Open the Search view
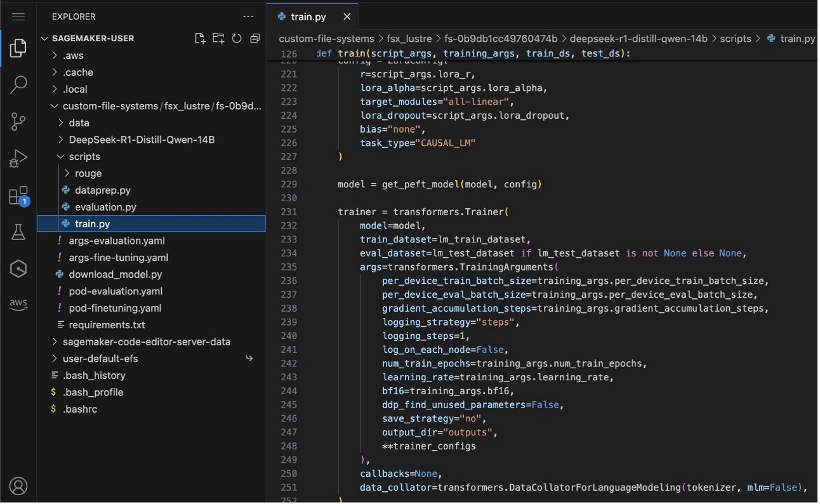Screen dimensions: 820x504 [18, 84]
